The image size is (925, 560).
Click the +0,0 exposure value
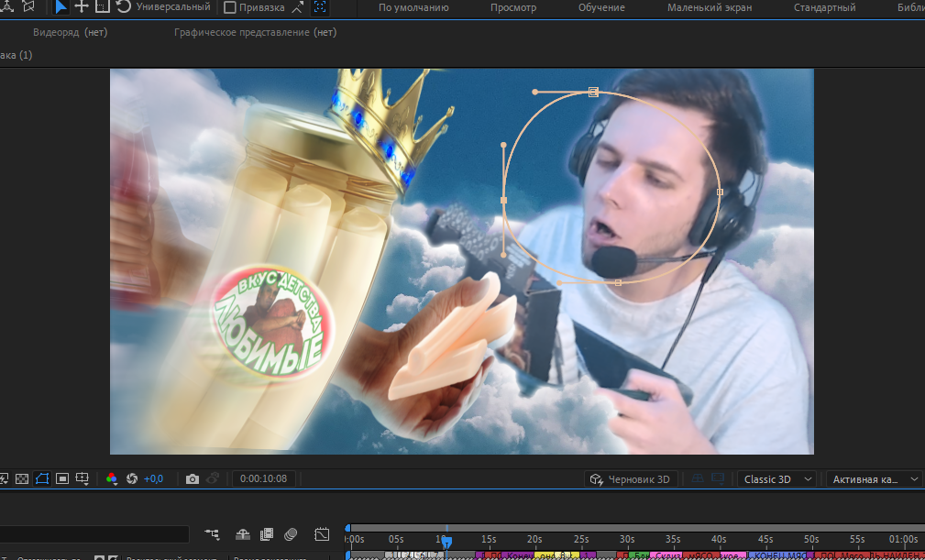(x=153, y=478)
